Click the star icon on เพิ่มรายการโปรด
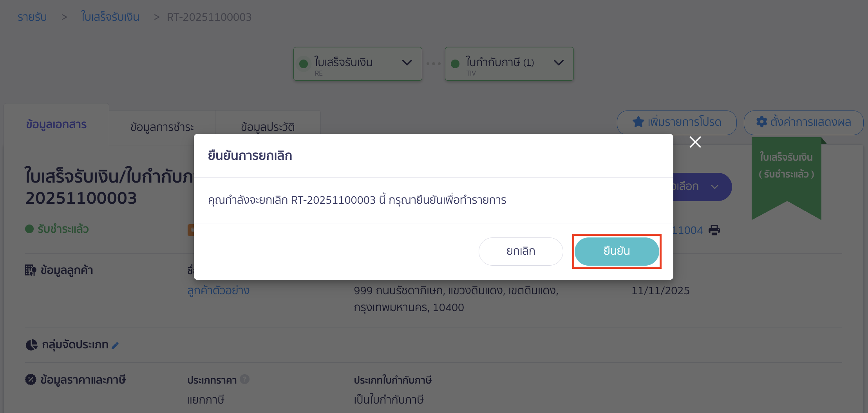The width and height of the screenshot is (868, 413). (x=638, y=122)
